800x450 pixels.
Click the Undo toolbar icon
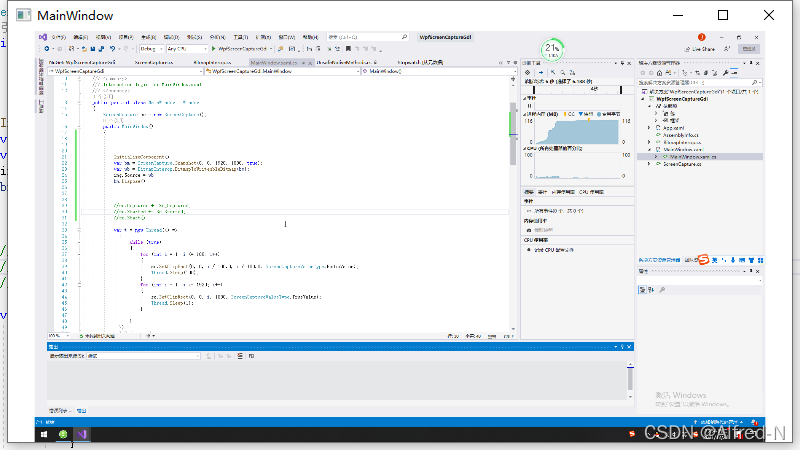(x=112, y=49)
